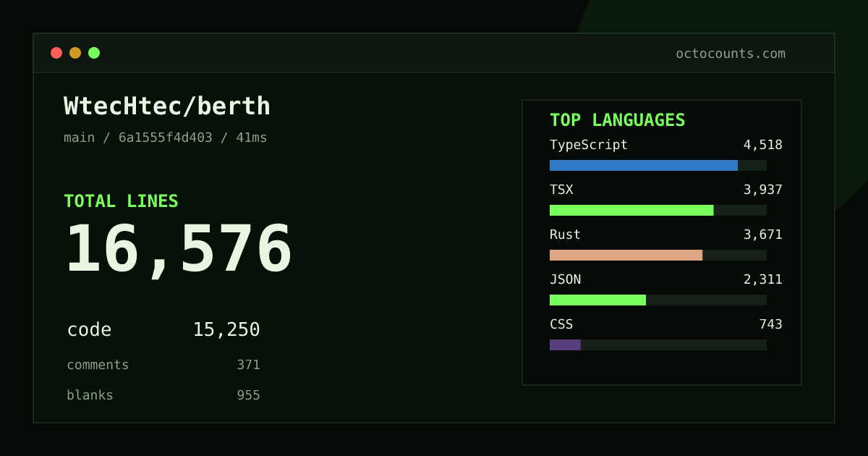Click the green JSON bar
The height and width of the screenshot is (456, 868).
pos(597,300)
